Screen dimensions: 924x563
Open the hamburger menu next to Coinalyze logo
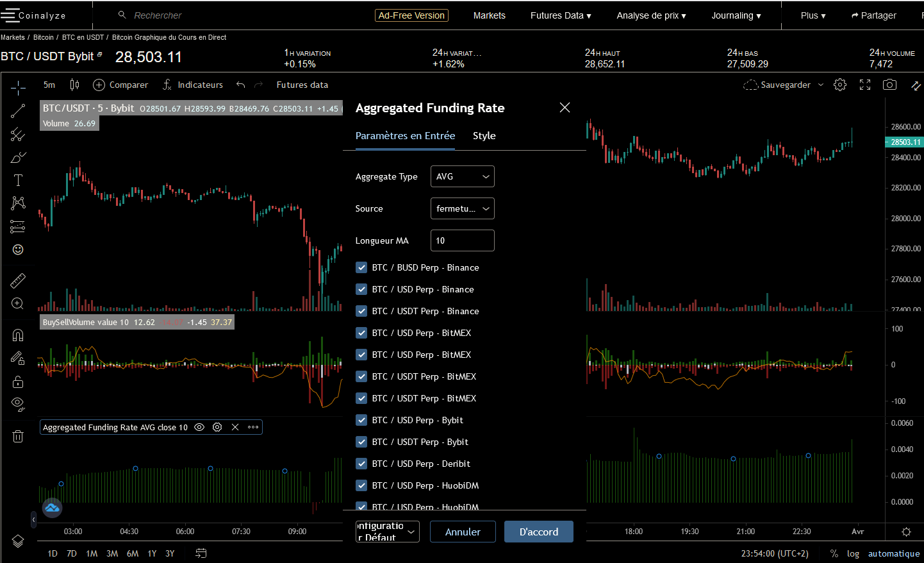10,15
